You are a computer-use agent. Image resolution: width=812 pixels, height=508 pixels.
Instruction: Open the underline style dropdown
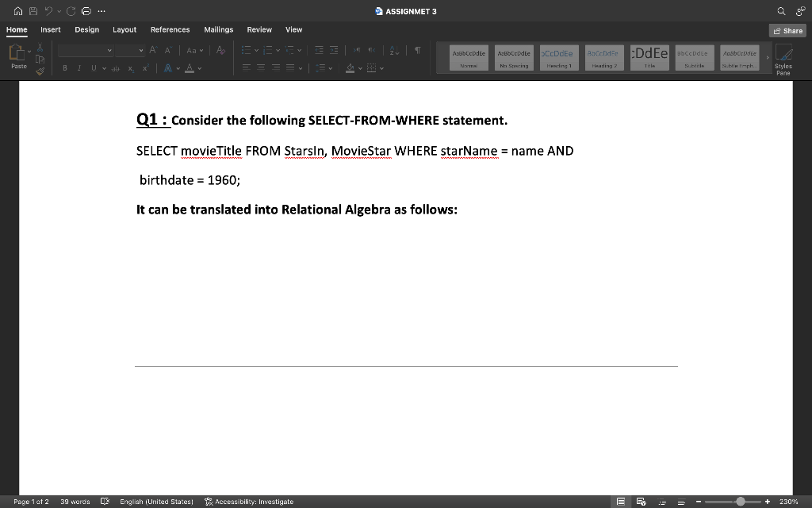click(104, 68)
